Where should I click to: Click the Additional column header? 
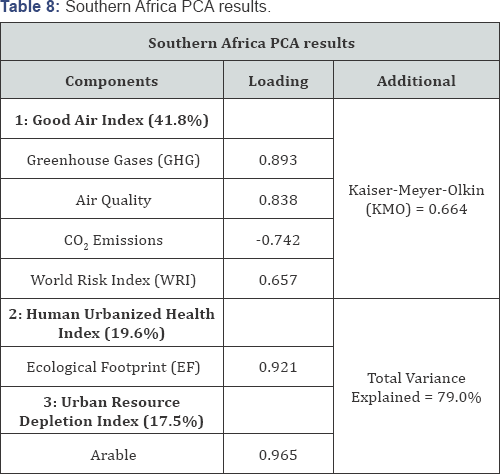pos(416,80)
